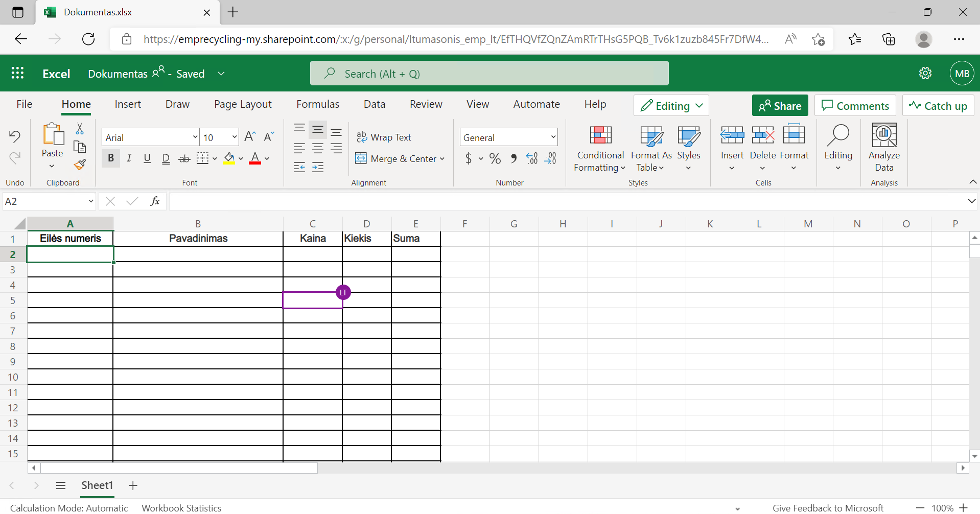Click the Percent Style icon

[x=495, y=159]
